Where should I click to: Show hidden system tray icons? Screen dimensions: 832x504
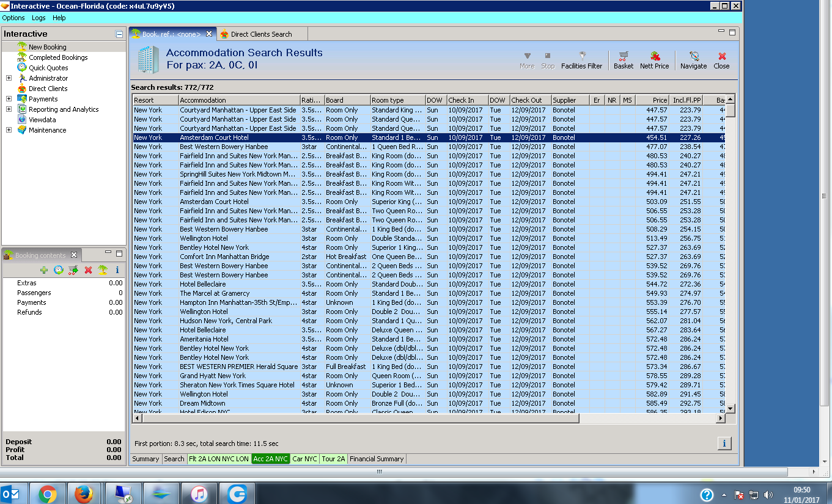pyautogui.click(x=724, y=495)
